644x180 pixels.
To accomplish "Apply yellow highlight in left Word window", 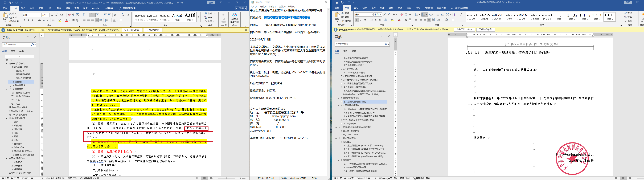I will pos(60,20).
